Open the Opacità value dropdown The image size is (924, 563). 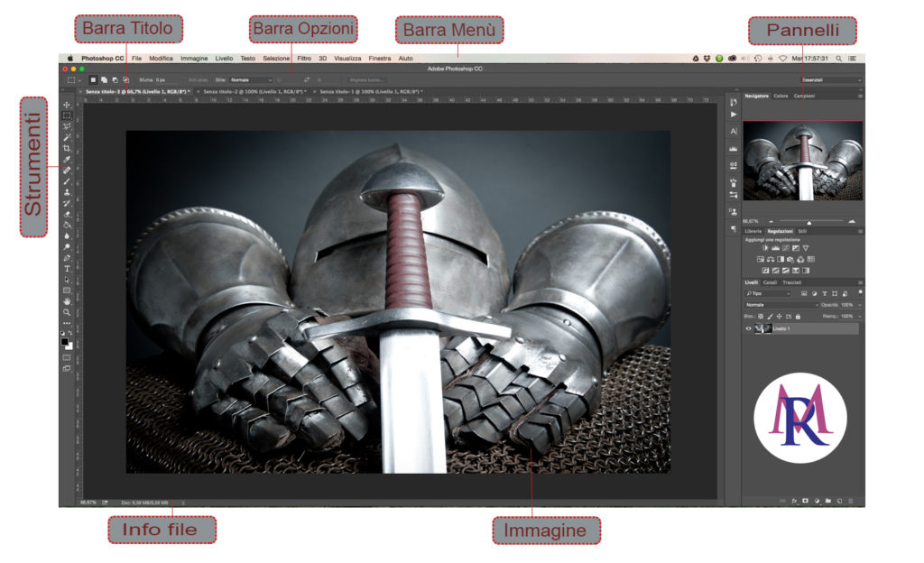pyautogui.click(x=860, y=305)
